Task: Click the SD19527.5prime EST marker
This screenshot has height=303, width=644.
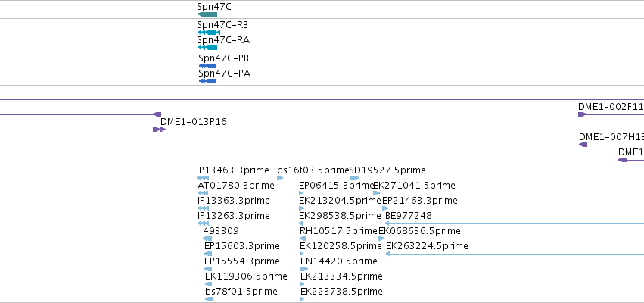Action: [x=354, y=178]
